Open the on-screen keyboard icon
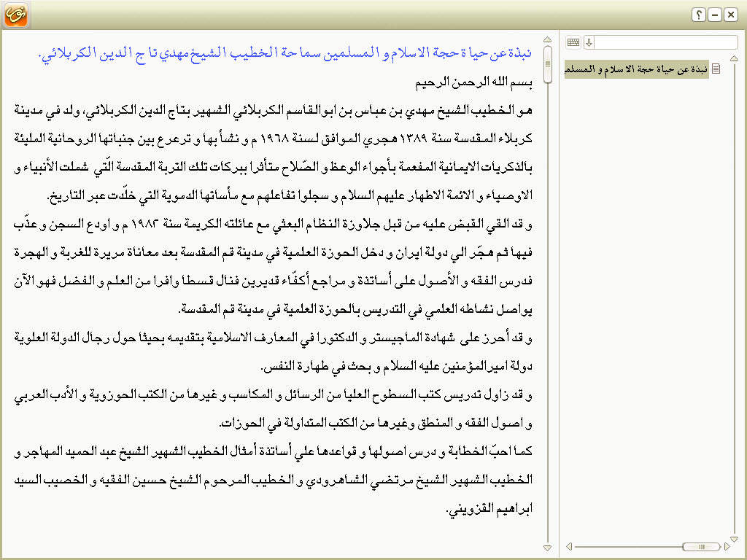This screenshot has height=560, width=747. click(573, 42)
